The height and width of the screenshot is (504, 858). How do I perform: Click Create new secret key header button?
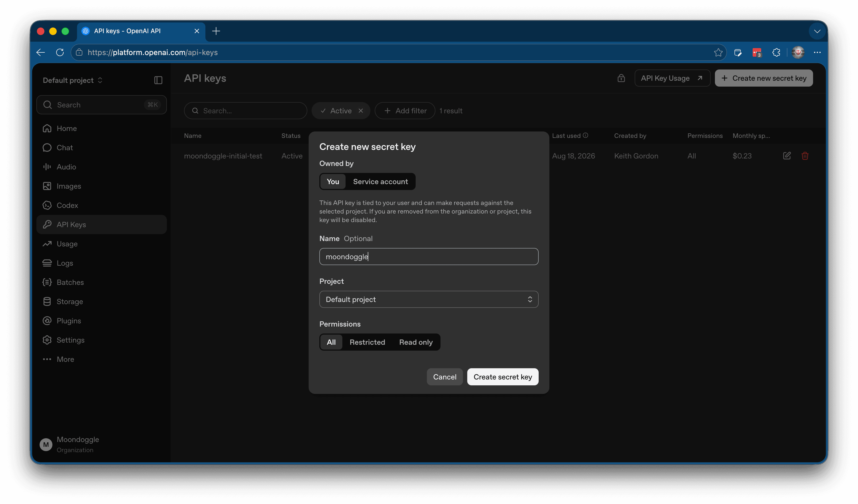coord(764,78)
